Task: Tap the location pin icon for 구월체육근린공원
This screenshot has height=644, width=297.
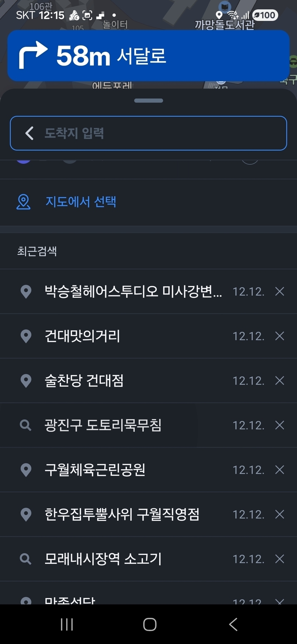Action: click(x=26, y=470)
